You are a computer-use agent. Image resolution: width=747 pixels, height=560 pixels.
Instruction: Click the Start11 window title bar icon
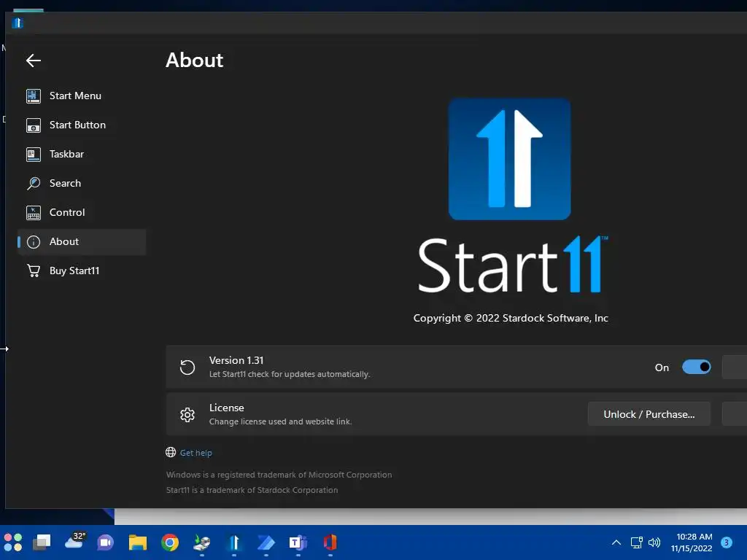(x=18, y=23)
